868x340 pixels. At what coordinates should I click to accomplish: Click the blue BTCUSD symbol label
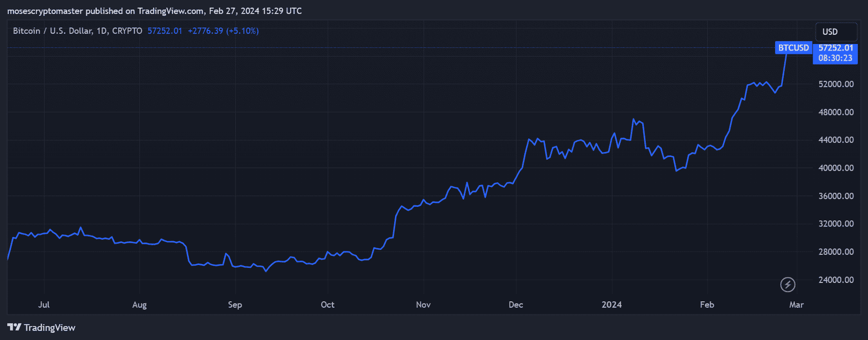tap(793, 48)
